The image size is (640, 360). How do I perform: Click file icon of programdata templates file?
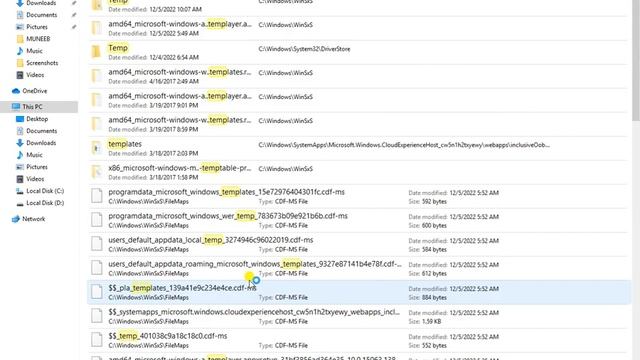pyautogui.click(x=97, y=196)
